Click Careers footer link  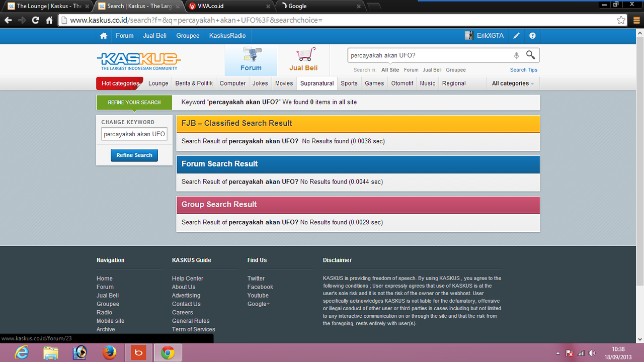tap(183, 312)
